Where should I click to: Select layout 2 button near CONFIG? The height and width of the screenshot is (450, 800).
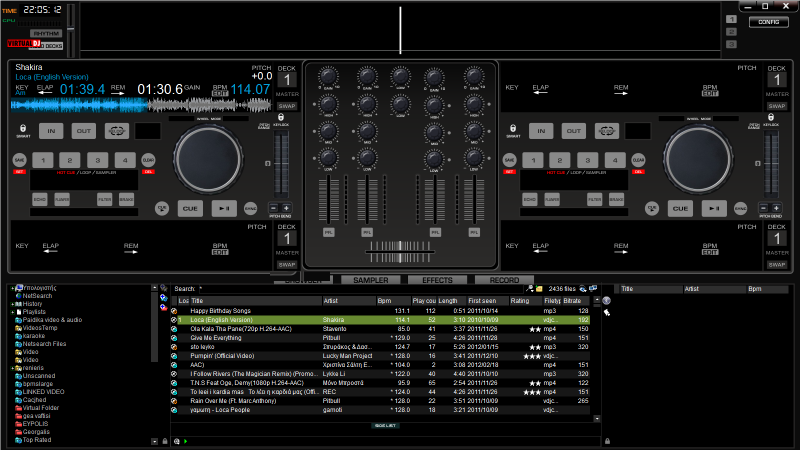pos(731,32)
